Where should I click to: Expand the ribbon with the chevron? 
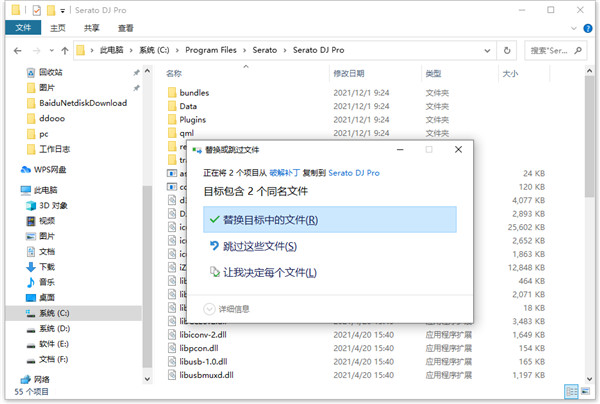point(574,28)
